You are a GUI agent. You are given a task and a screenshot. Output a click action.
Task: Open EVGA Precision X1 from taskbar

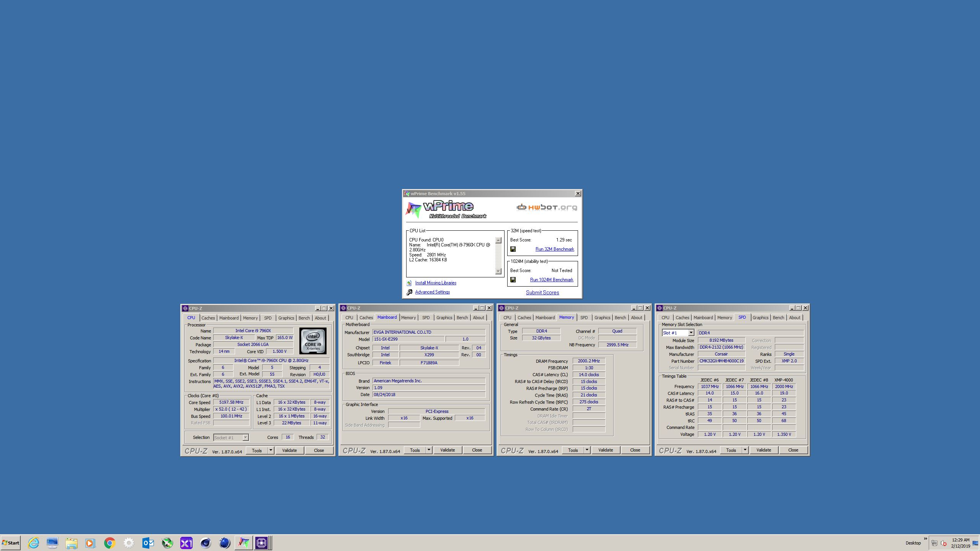(186, 543)
